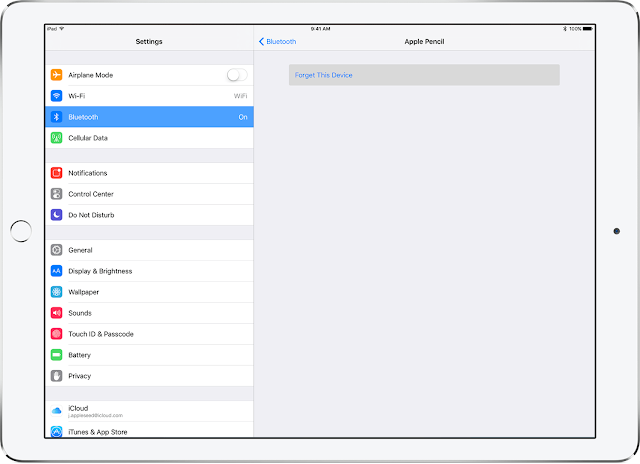Tap the Bluetooth 'On' status value

pyautogui.click(x=243, y=117)
